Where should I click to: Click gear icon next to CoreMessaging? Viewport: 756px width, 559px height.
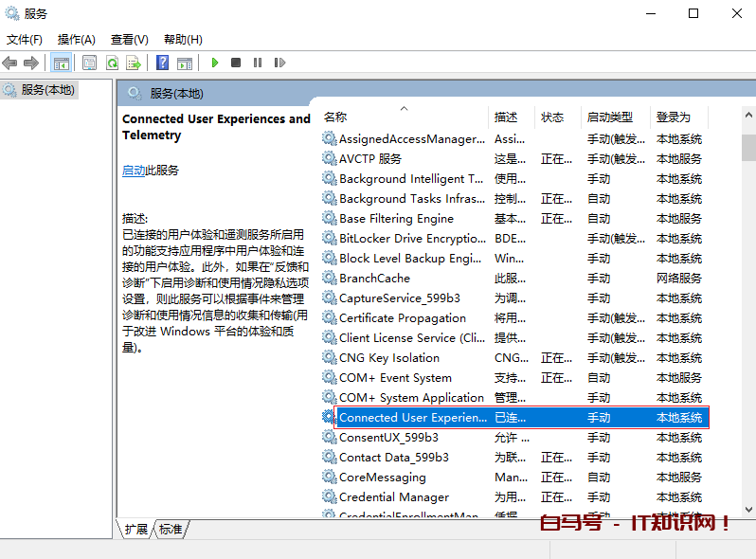tap(330, 477)
